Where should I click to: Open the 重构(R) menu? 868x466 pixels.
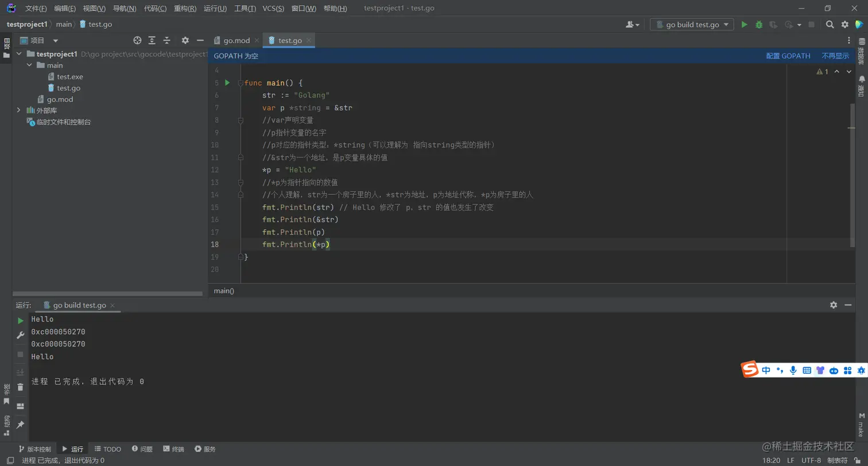(x=185, y=9)
